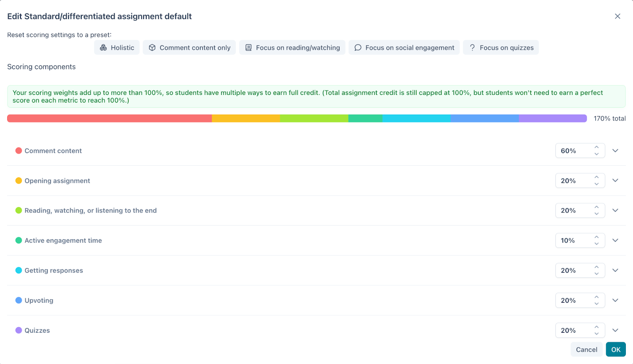The height and width of the screenshot is (364, 633).
Task: Select the Comment content only preset
Action: click(189, 47)
